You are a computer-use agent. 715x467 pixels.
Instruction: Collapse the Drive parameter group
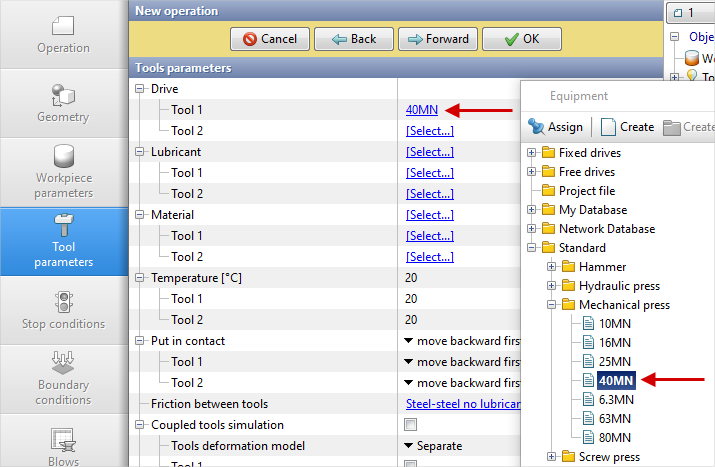(x=140, y=89)
